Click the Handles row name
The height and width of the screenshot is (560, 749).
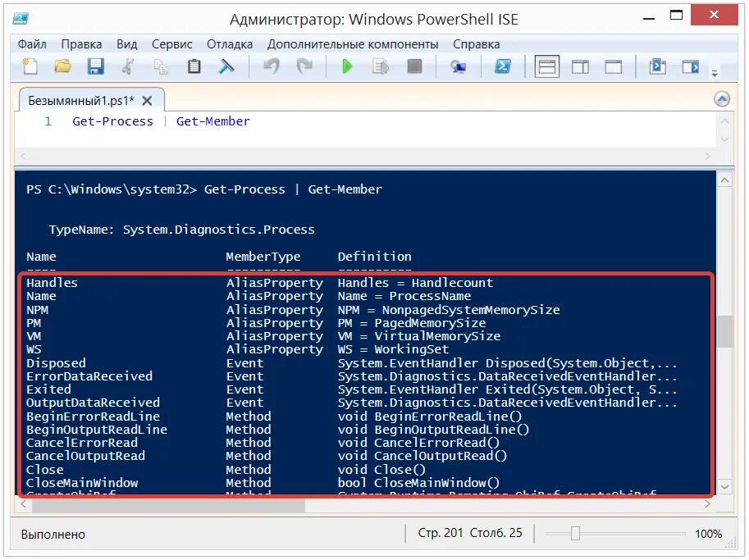tap(52, 283)
